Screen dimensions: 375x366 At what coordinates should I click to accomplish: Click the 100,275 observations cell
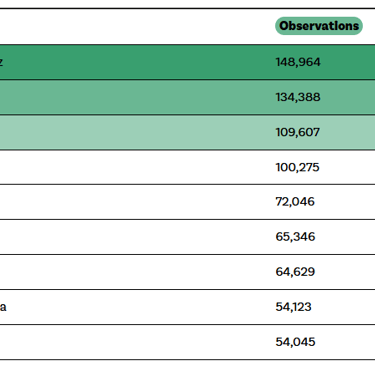pyautogui.click(x=297, y=167)
